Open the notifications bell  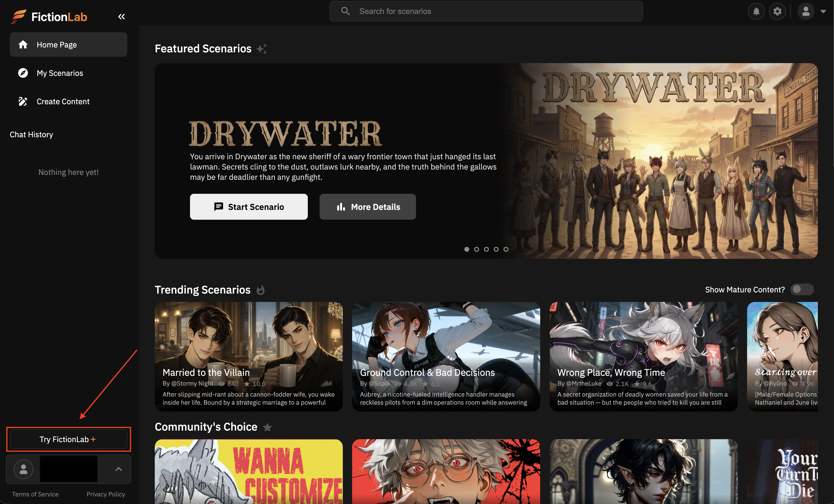[x=756, y=11]
